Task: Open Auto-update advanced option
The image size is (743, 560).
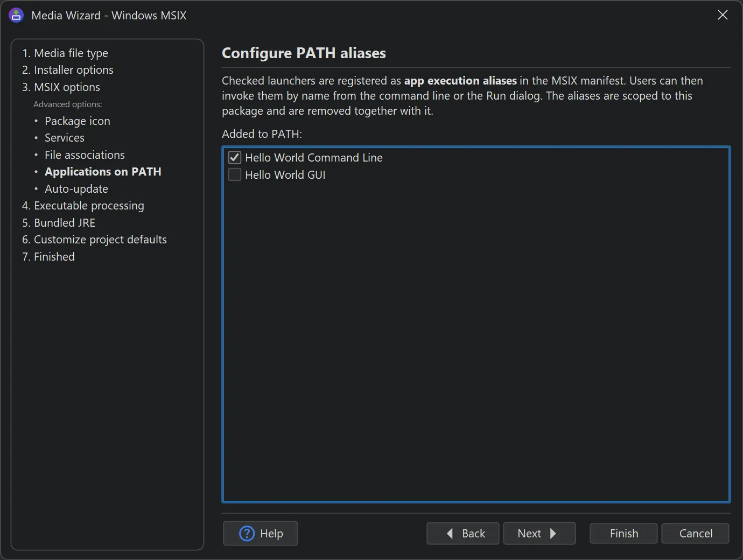Action: click(76, 189)
